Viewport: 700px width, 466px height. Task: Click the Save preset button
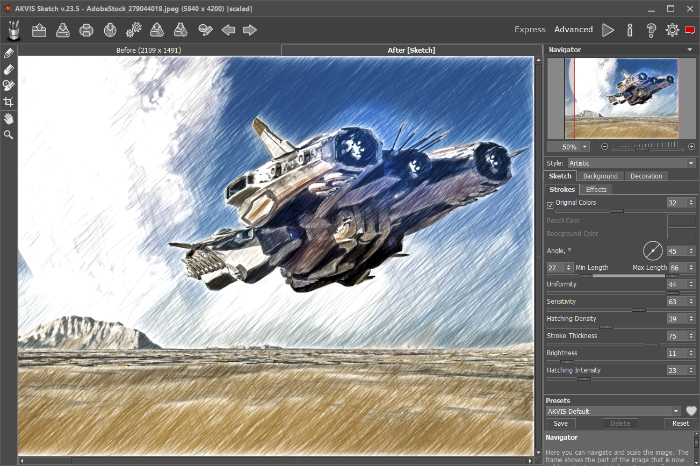[561, 423]
